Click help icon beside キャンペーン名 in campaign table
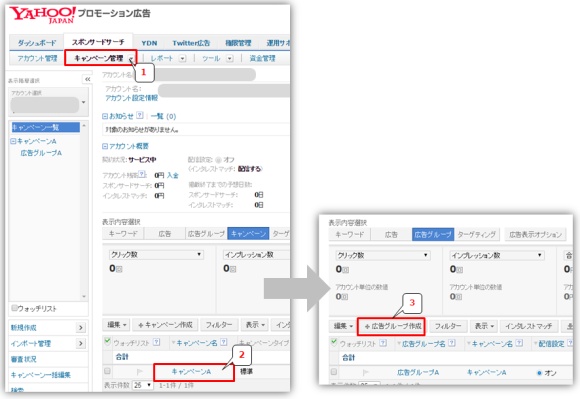 pyautogui.click(x=223, y=342)
